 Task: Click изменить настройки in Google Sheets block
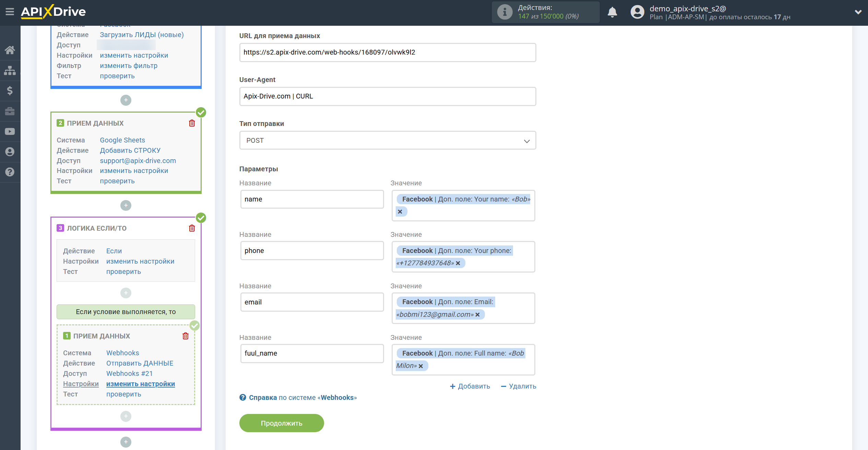pyautogui.click(x=134, y=171)
